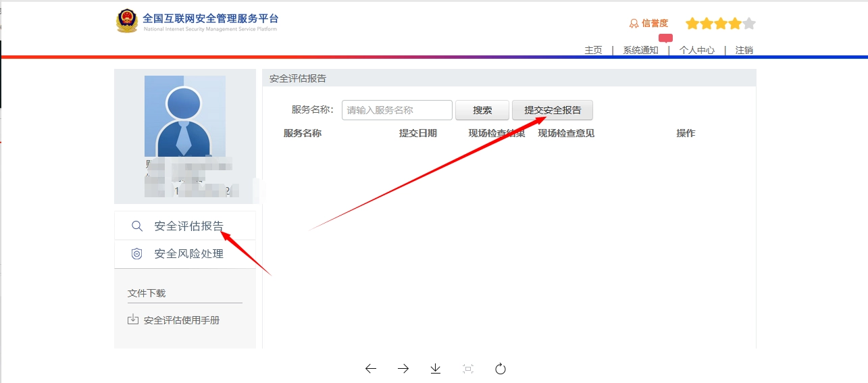Click the 全国互联网安全管理服务平台 title text
868x383 pixels.
coord(210,18)
